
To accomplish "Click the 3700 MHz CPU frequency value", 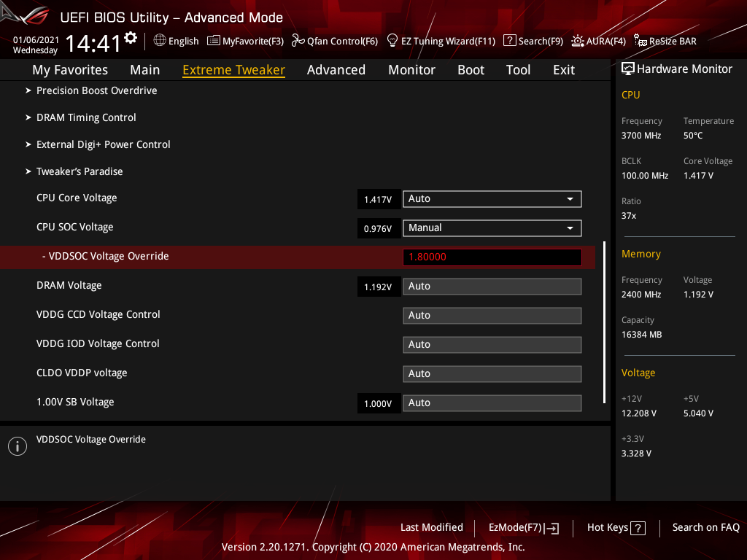I will (640, 136).
